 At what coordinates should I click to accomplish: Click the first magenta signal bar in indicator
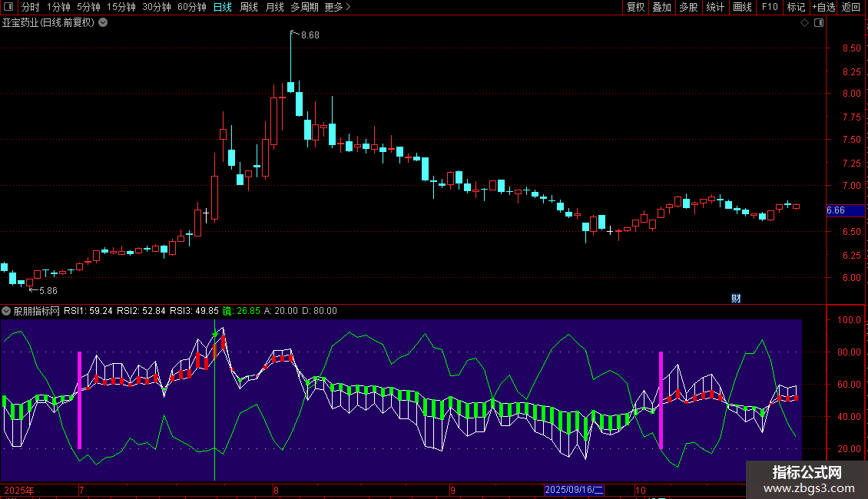coord(80,400)
